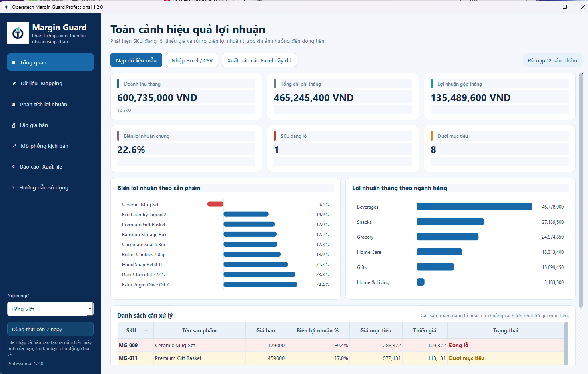Click the Giá mục tiêu column header

tap(376, 330)
